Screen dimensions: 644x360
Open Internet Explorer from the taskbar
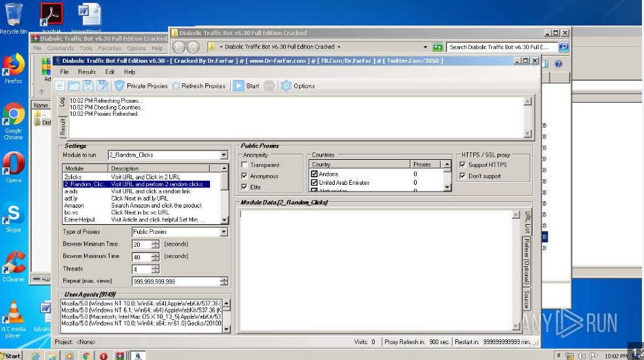pyautogui.click(x=35, y=356)
